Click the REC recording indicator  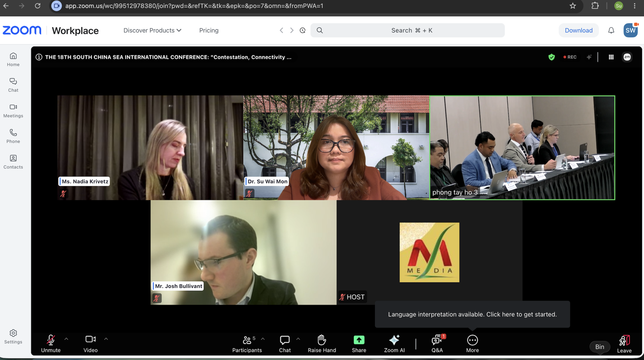pyautogui.click(x=570, y=57)
